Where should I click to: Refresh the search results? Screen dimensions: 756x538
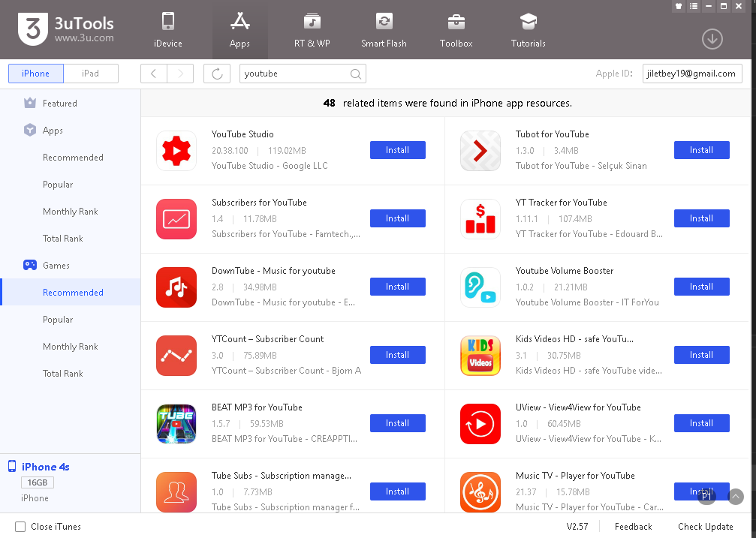point(217,74)
